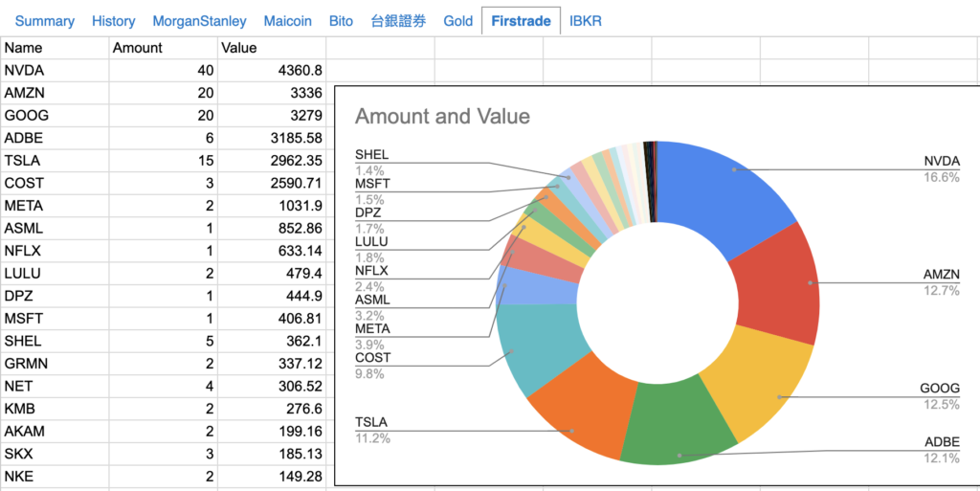Click the Firstrade active tab

click(521, 20)
